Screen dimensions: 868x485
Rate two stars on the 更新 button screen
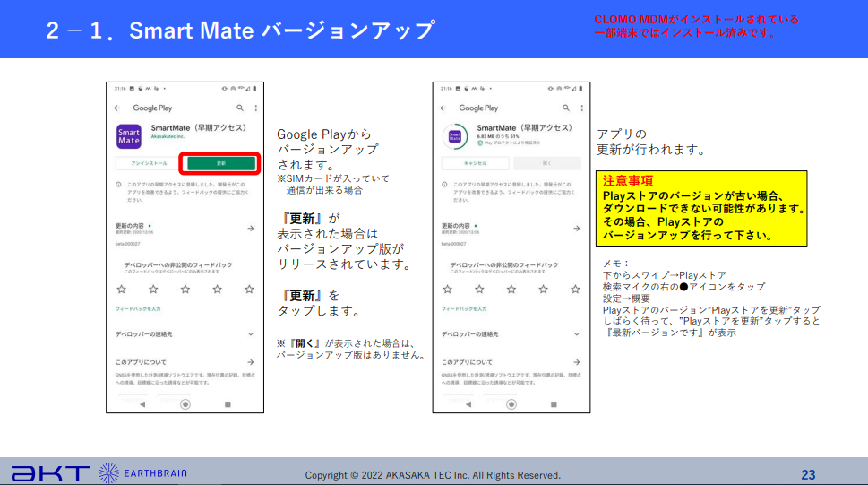coord(153,290)
